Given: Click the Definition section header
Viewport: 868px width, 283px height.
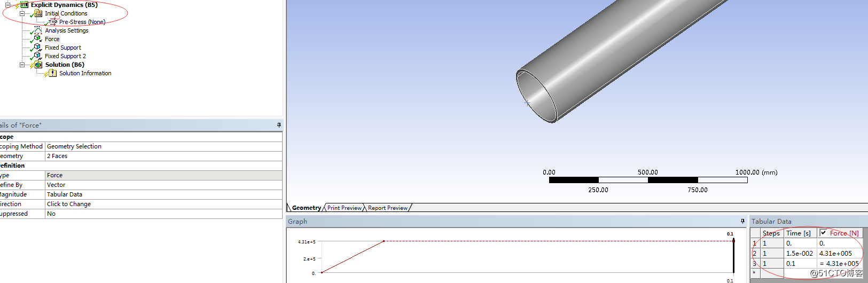Looking at the screenshot, I should [141, 166].
